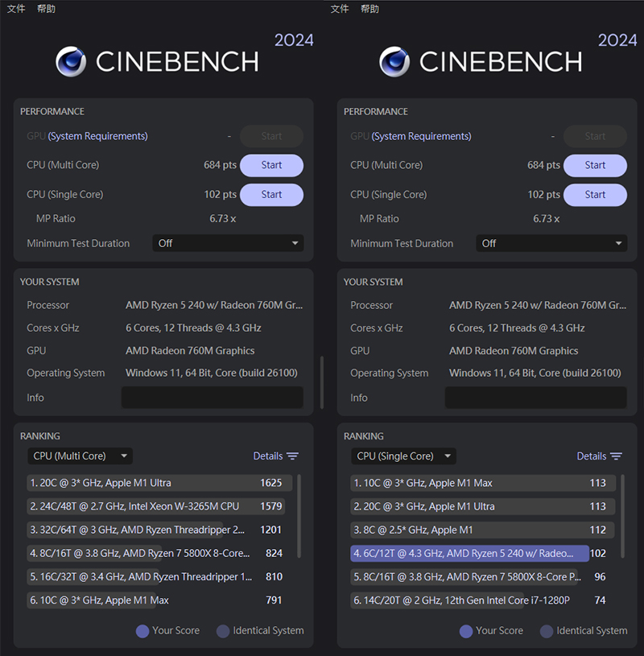Select Intel Xeon W-3265M row scoring 1579
This screenshot has width=644, height=656.
(x=155, y=506)
